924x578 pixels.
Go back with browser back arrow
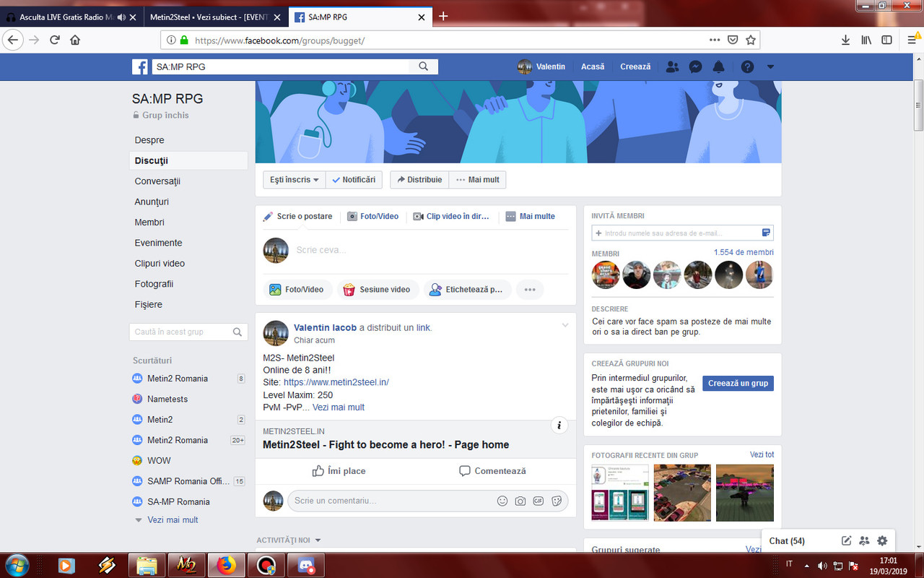click(x=13, y=40)
